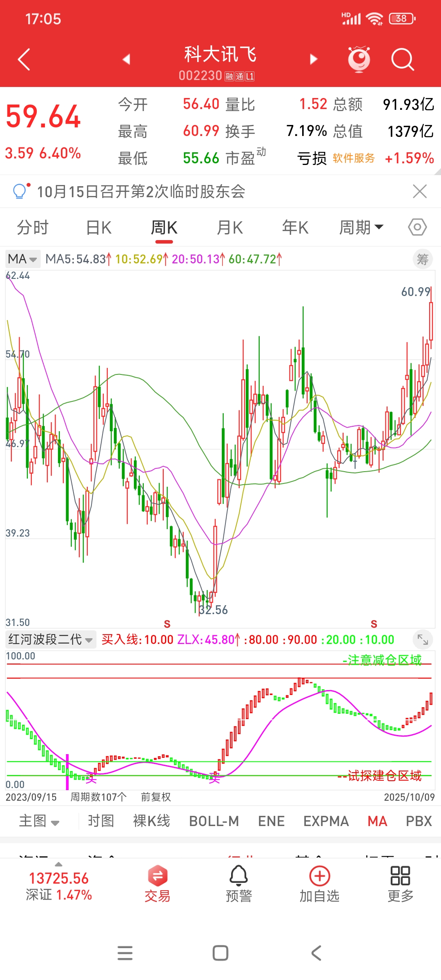Open the 预警 alert bell

pyautogui.click(x=239, y=884)
